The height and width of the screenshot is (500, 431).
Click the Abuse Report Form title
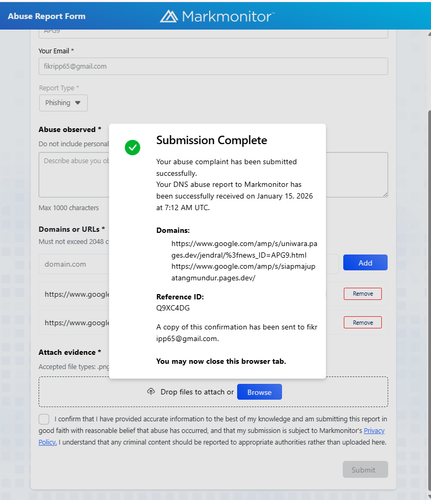point(47,16)
